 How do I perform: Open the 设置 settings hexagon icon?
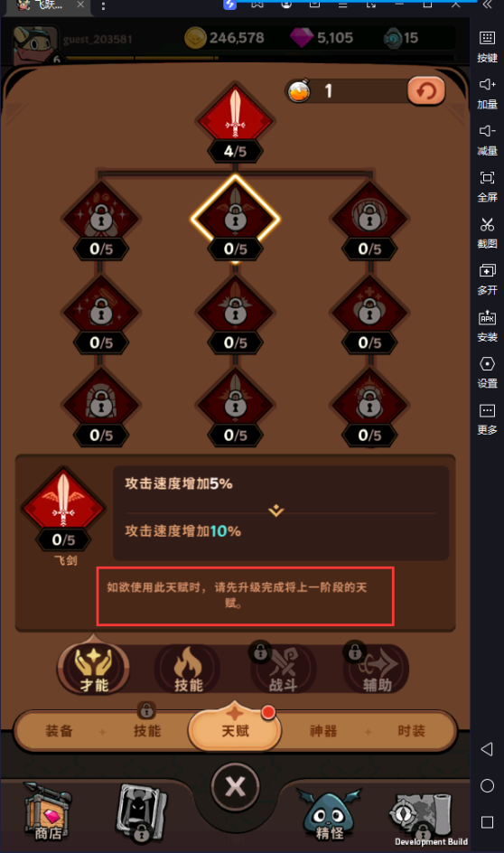pos(487,371)
